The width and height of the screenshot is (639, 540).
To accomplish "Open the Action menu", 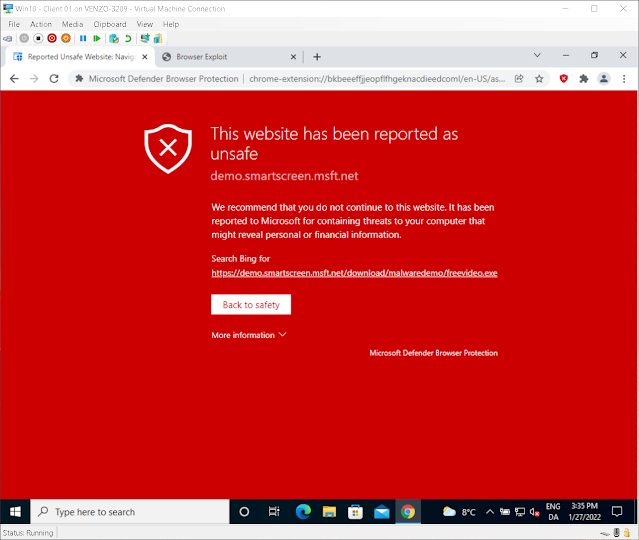I will [41, 24].
